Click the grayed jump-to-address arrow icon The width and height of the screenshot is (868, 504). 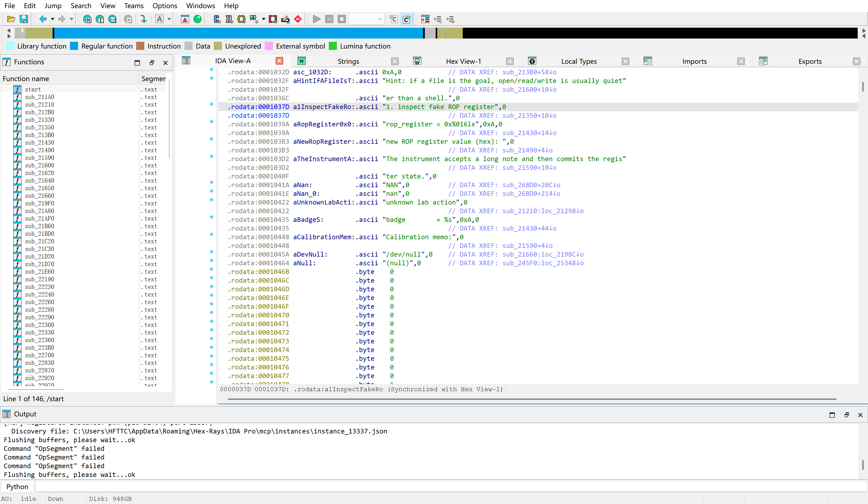tap(128, 19)
